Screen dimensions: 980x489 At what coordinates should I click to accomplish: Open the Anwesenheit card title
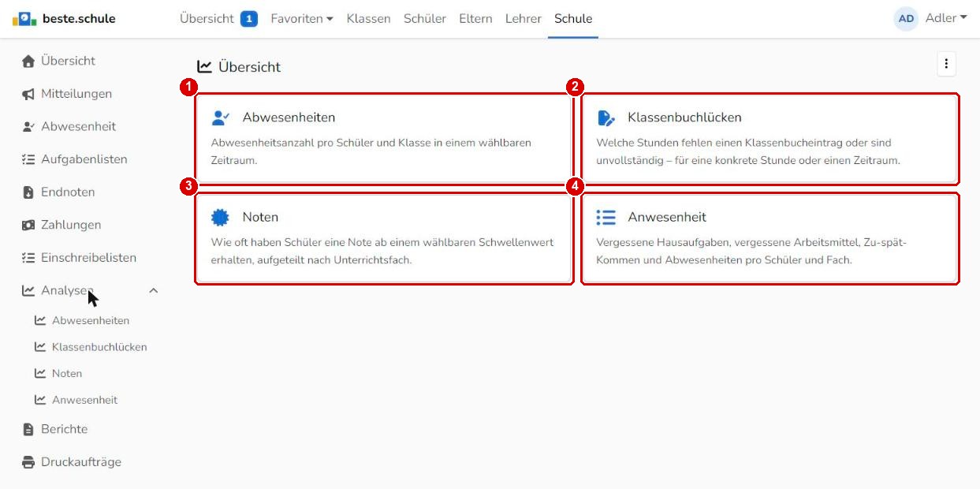click(667, 217)
